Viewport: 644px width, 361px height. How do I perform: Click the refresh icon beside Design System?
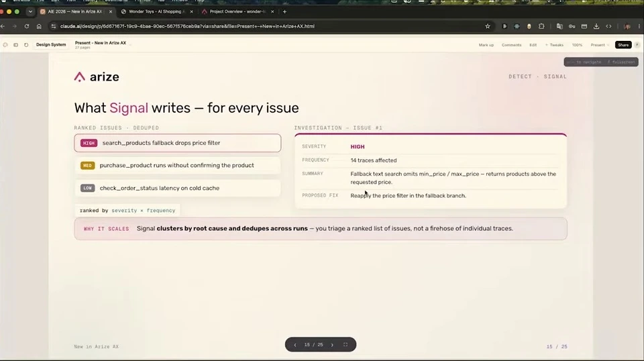[26, 45]
